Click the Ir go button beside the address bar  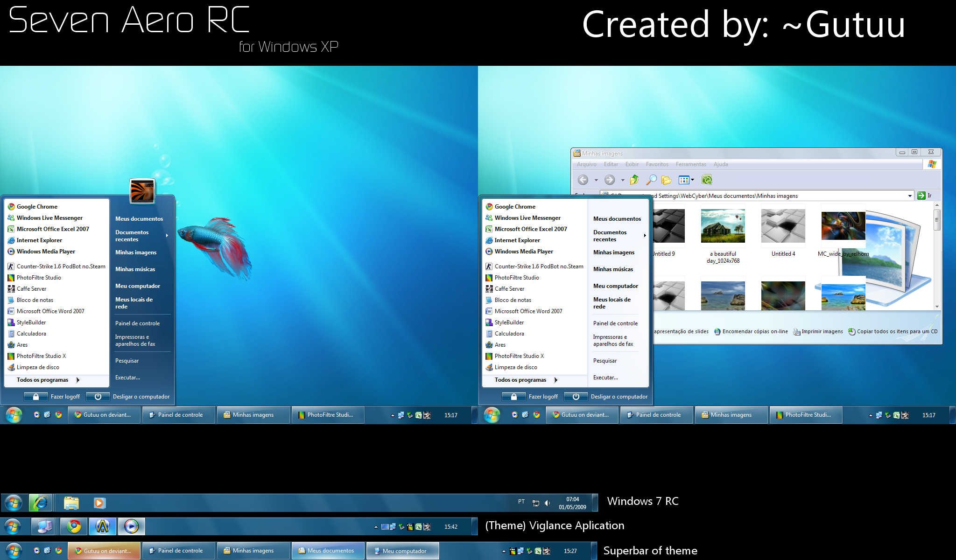[x=924, y=196]
